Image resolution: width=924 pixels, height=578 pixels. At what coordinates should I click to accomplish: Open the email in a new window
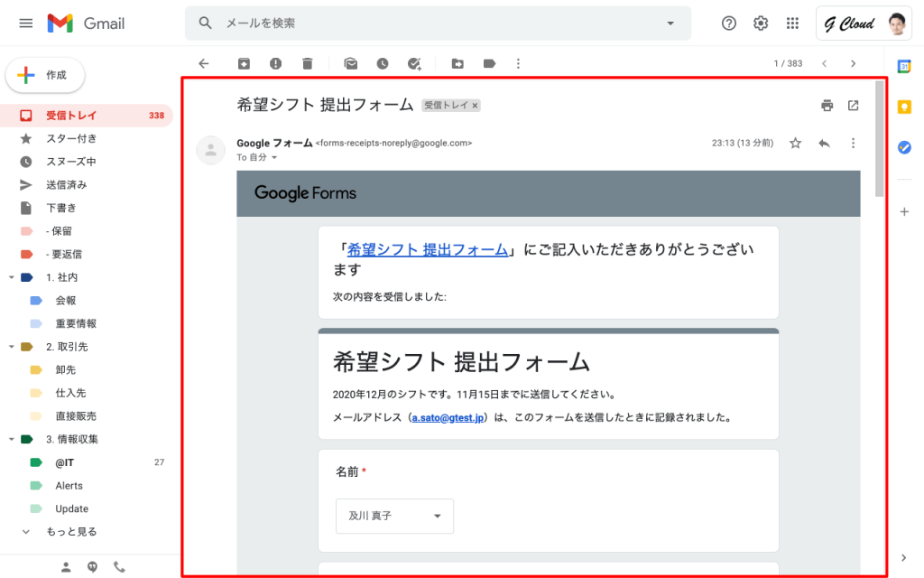click(x=854, y=106)
